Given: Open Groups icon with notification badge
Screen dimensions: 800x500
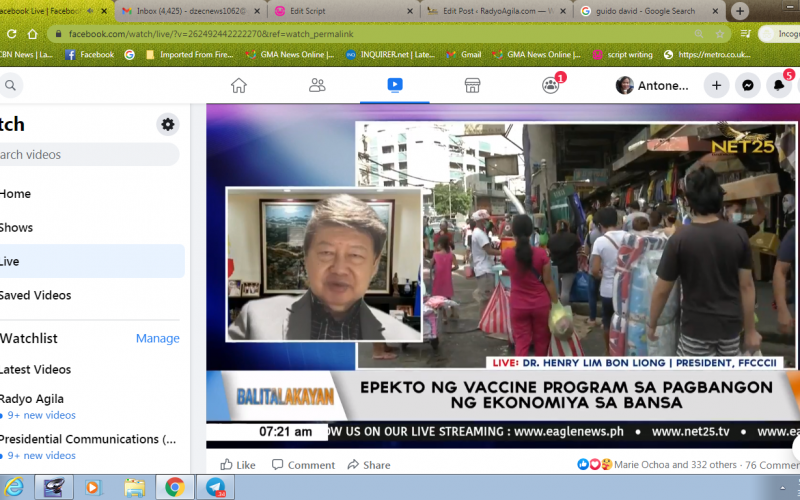Looking at the screenshot, I should (x=550, y=85).
